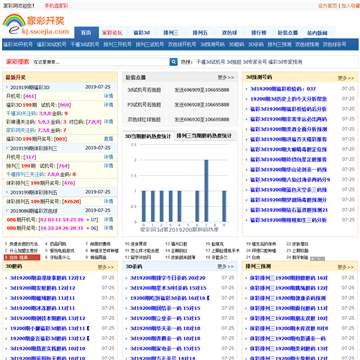Image resolution: width=360 pixels, height=360 pixels.
Task: Click the tallest bar for digit 7
Action: [x=206, y=191]
